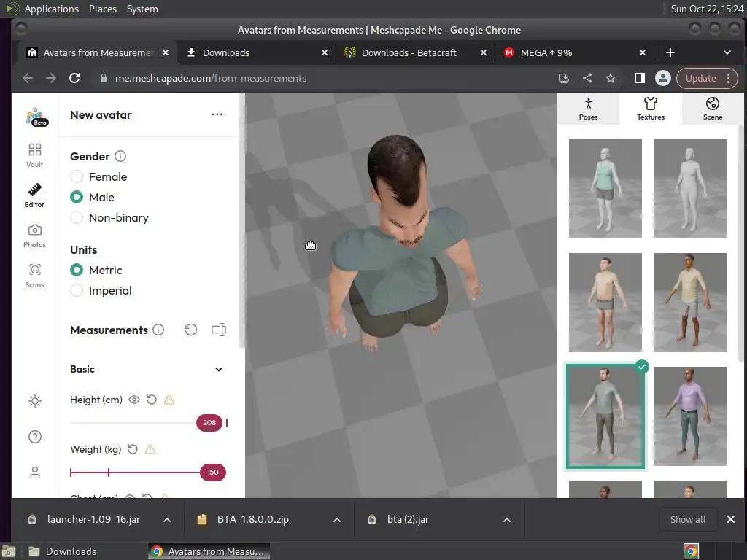Open the user account icon in sidebar
Viewport: 747px width, 560px height.
click(x=35, y=472)
